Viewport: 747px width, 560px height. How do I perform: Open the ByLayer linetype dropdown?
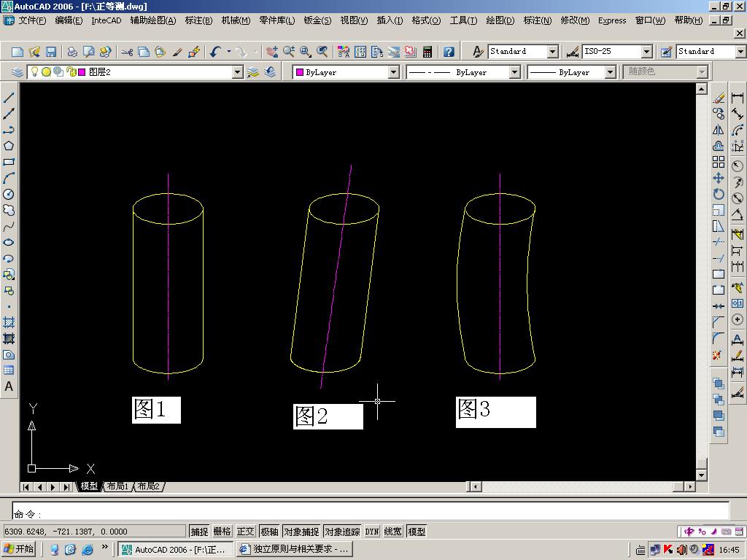[x=514, y=72]
